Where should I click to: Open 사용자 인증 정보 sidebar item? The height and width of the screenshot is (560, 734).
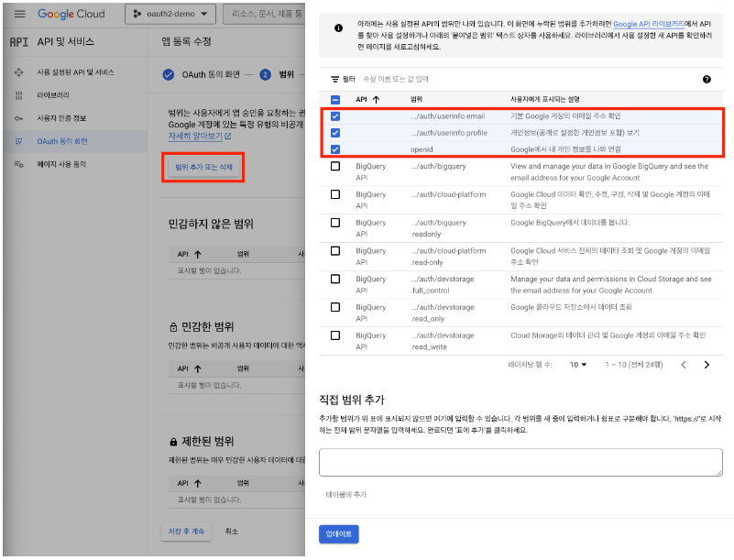pyautogui.click(x=61, y=118)
